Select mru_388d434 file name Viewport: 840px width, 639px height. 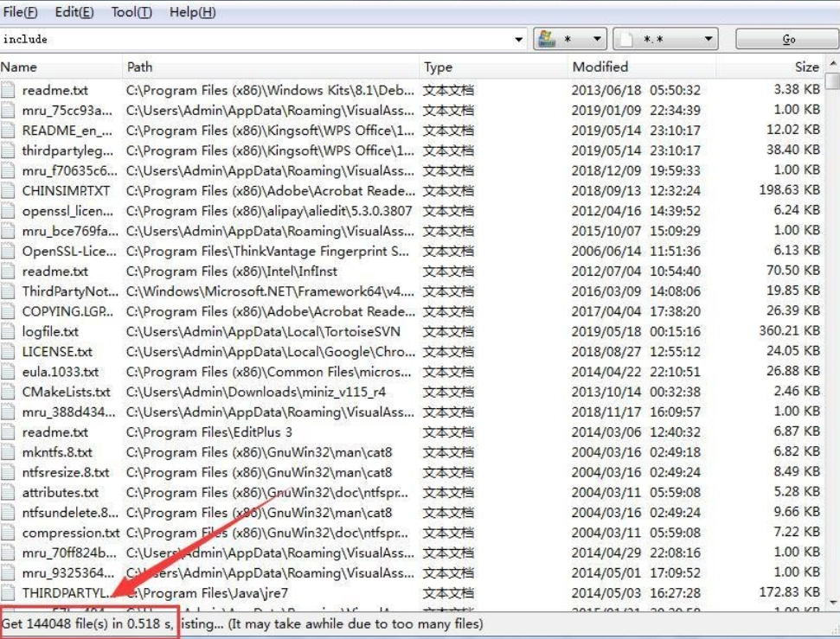[68, 412]
